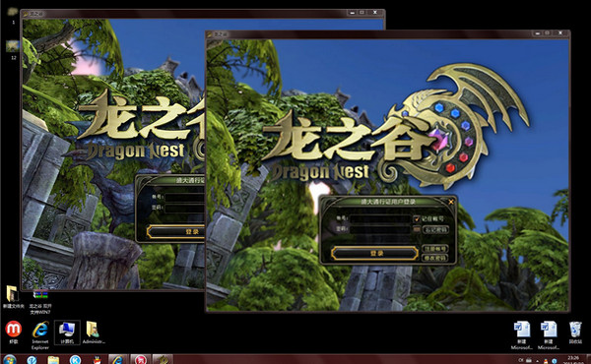Image resolution: width=591 pixels, height=364 pixels.
Task: Show hidden tray icons arrow
Action: tap(538, 361)
